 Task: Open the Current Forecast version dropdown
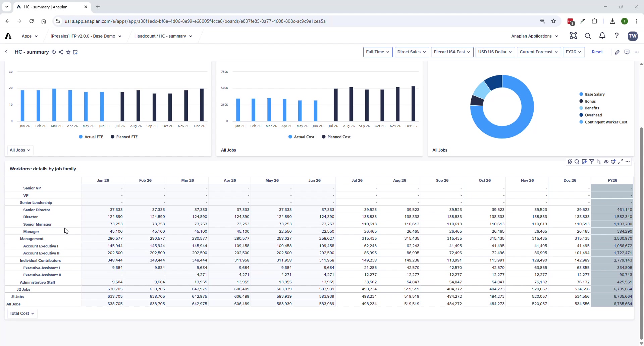coord(539,52)
